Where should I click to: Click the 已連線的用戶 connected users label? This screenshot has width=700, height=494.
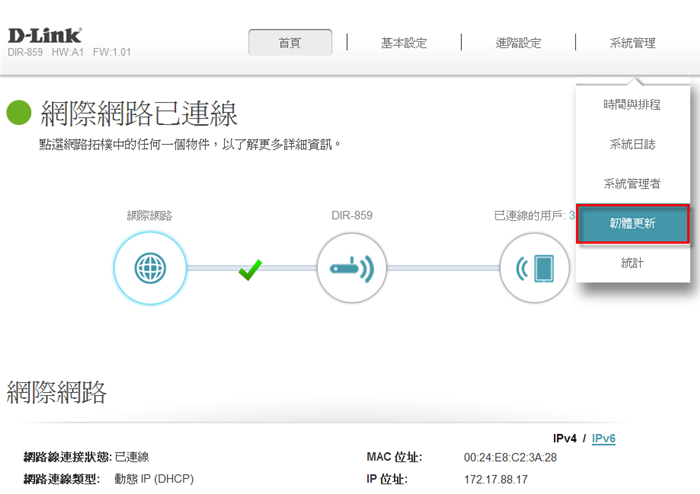click(529, 215)
